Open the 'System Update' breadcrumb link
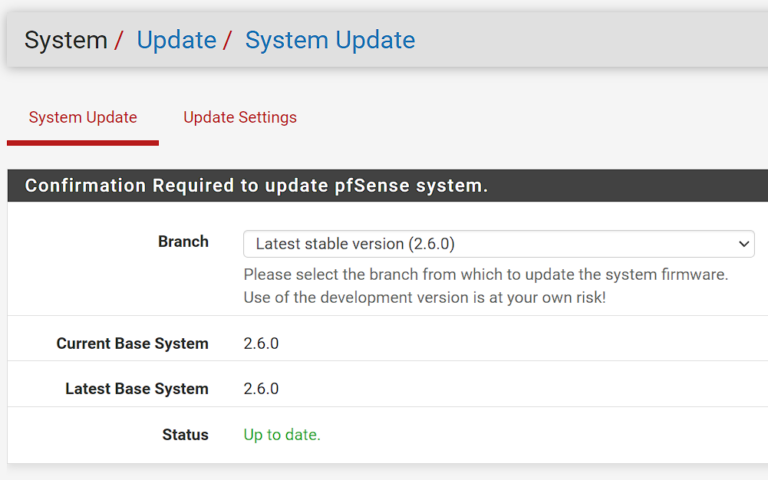Image resolution: width=768 pixels, height=480 pixels. pos(330,40)
